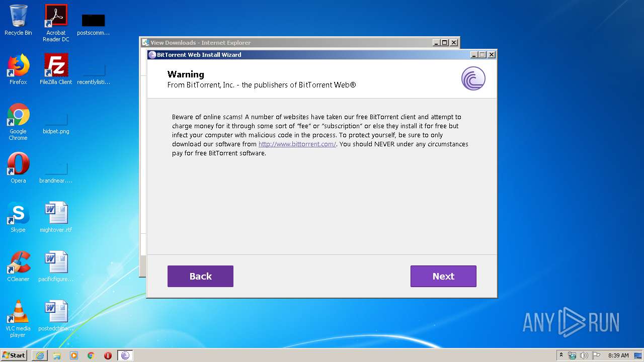Open the http://www.bittorrent.com/ link
The height and width of the screenshot is (362, 644).
coord(297,144)
